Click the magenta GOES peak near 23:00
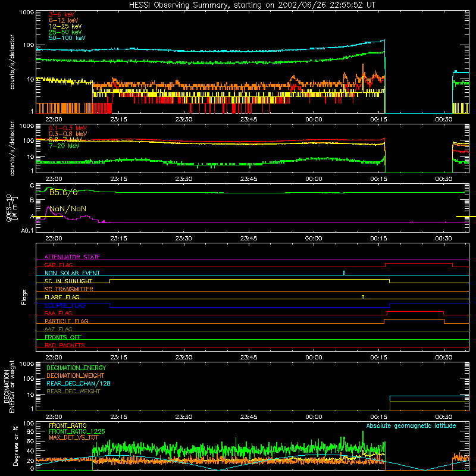 point(48,207)
